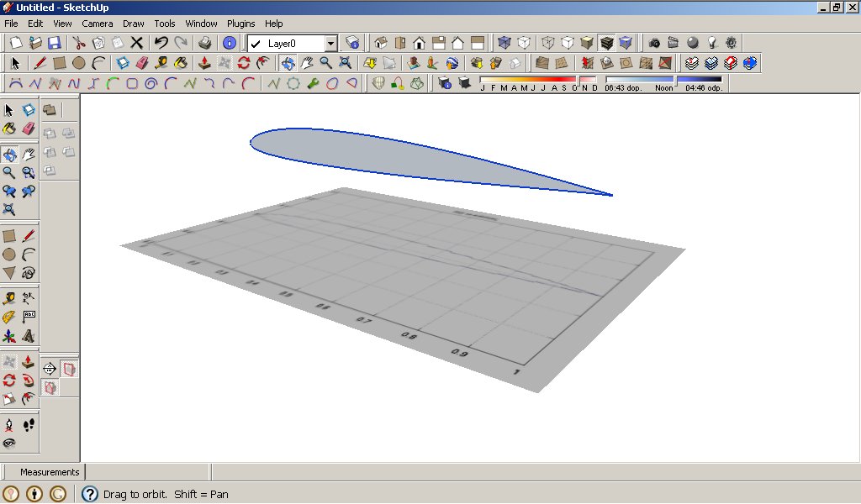Open the Camera menu
The width and height of the screenshot is (861, 504).
click(x=98, y=24)
